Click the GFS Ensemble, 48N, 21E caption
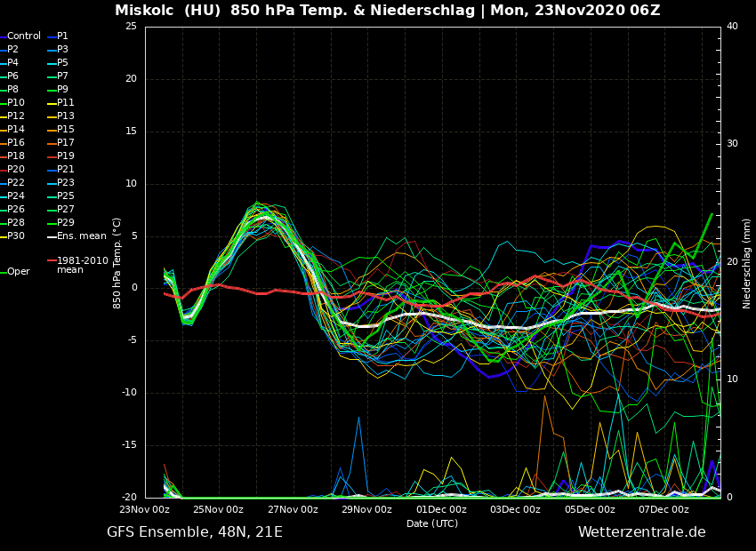The image size is (756, 551). point(195,532)
